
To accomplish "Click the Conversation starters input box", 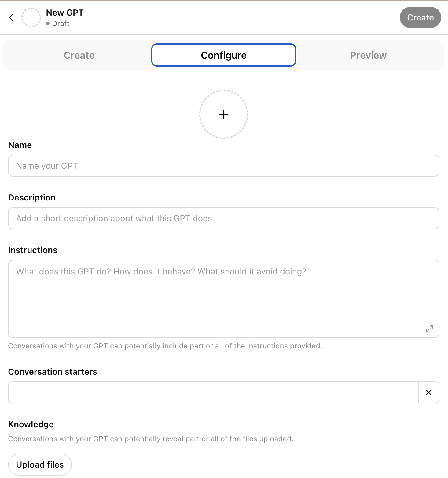I will pos(213,392).
